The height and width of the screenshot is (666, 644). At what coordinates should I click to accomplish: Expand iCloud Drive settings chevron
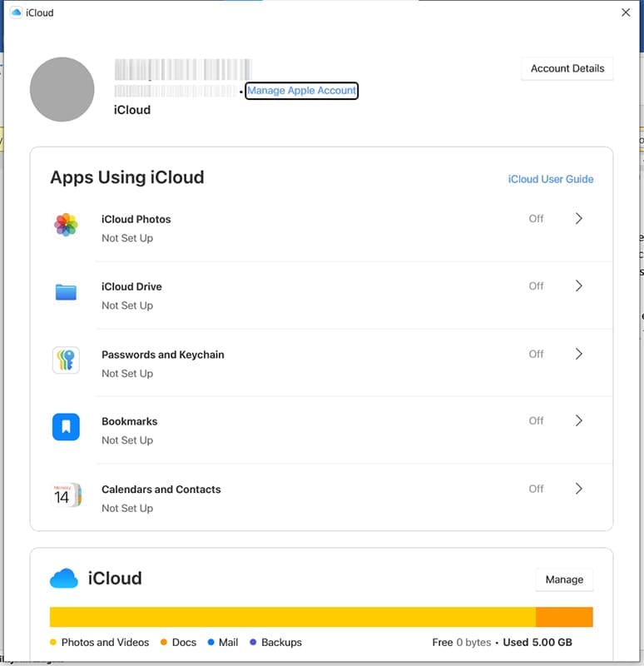579,286
